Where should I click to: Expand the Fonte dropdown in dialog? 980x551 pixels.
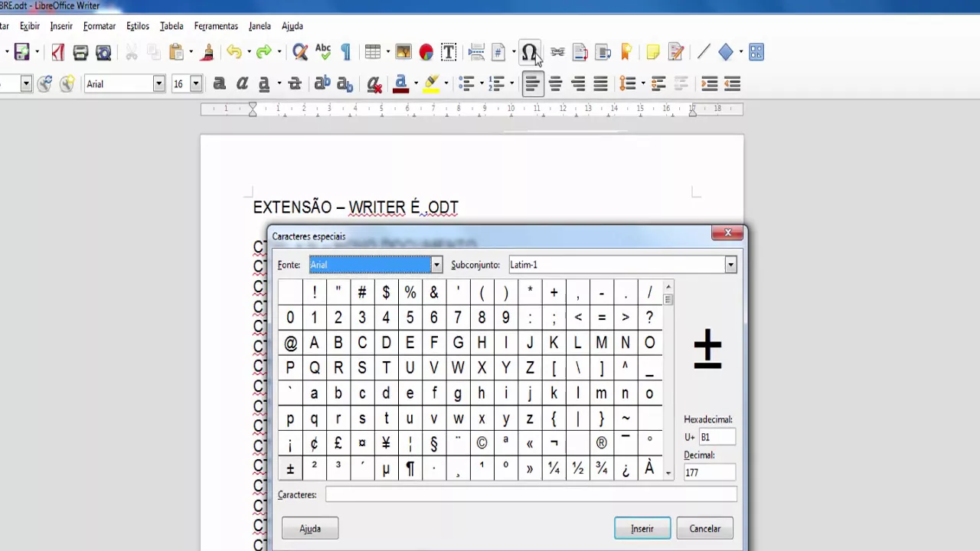tap(436, 265)
